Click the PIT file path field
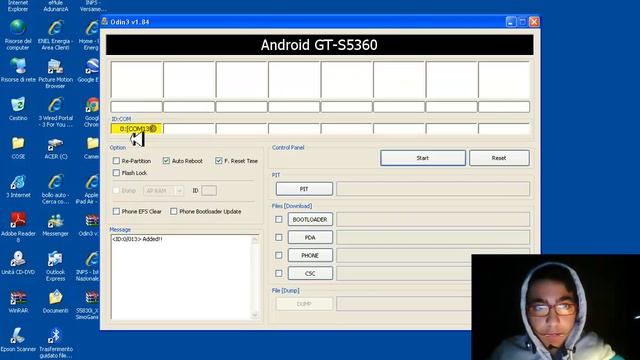The height and width of the screenshot is (360, 640). [433, 189]
